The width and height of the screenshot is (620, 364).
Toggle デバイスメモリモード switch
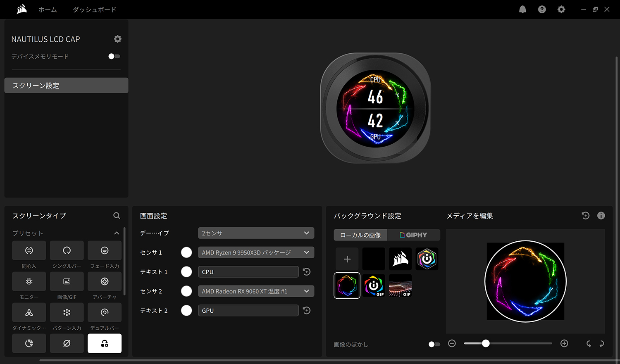(114, 56)
